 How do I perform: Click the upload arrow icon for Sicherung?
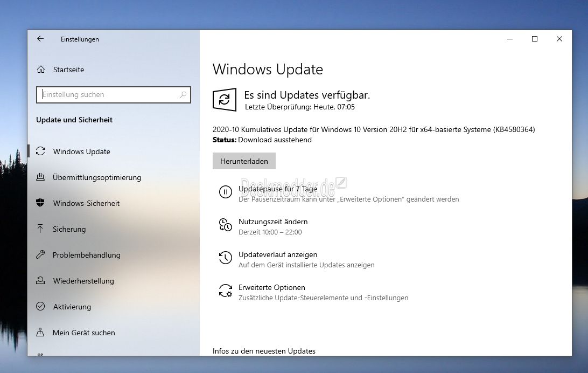point(40,229)
